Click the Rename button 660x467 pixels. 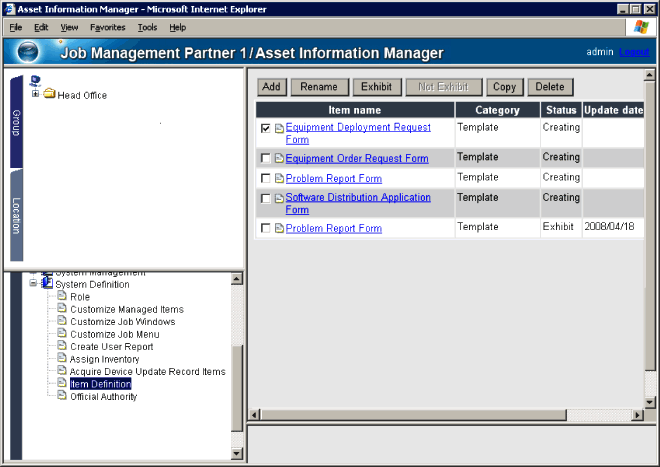click(x=319, y=87)
